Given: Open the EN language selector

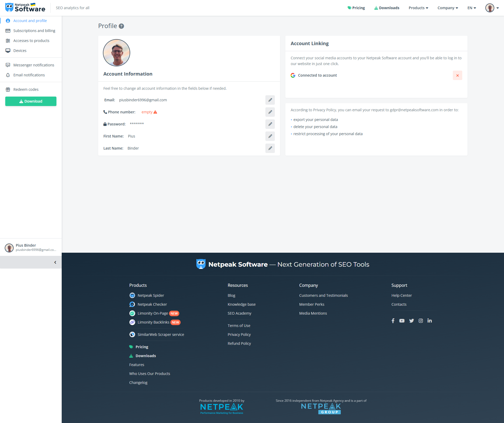Looking at the screenshot, I should [471, 8].
